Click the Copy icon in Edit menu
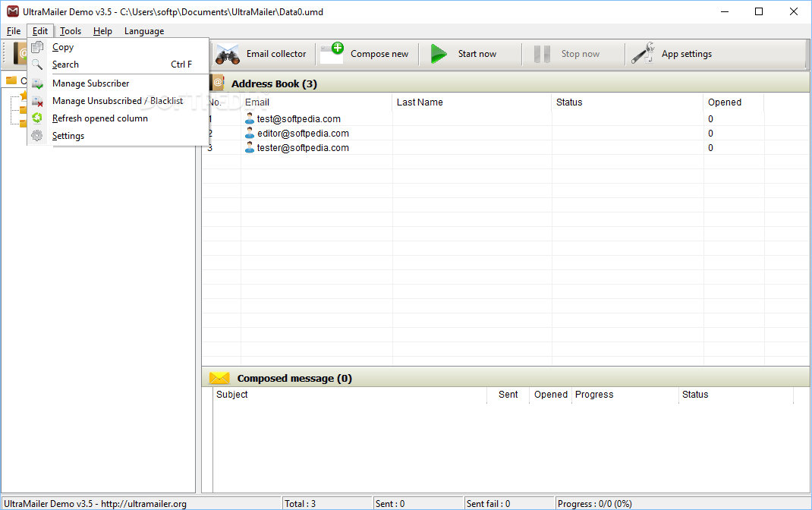Image resolution: width=812 pixels, height=510 pixels. pyautogui.click(x=37, y=47)
